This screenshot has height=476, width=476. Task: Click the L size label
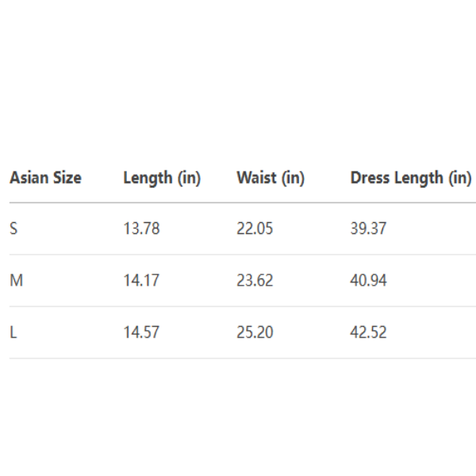pos(13,332)
